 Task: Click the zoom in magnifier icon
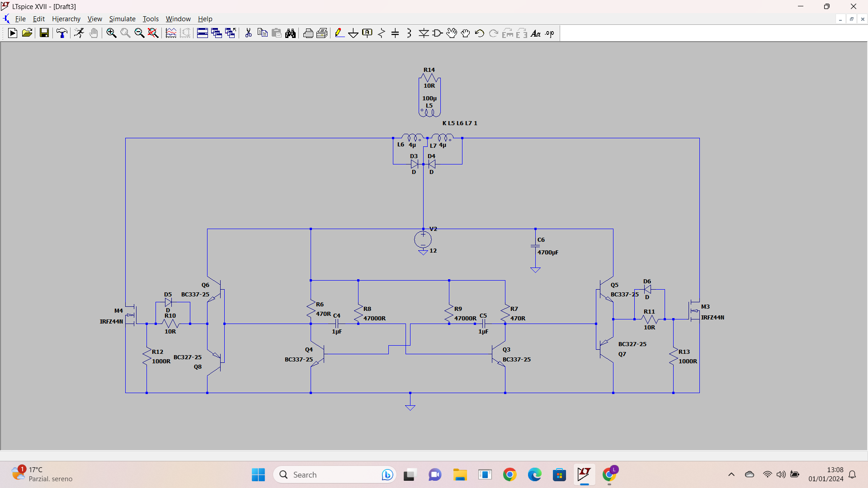point(111,33)
